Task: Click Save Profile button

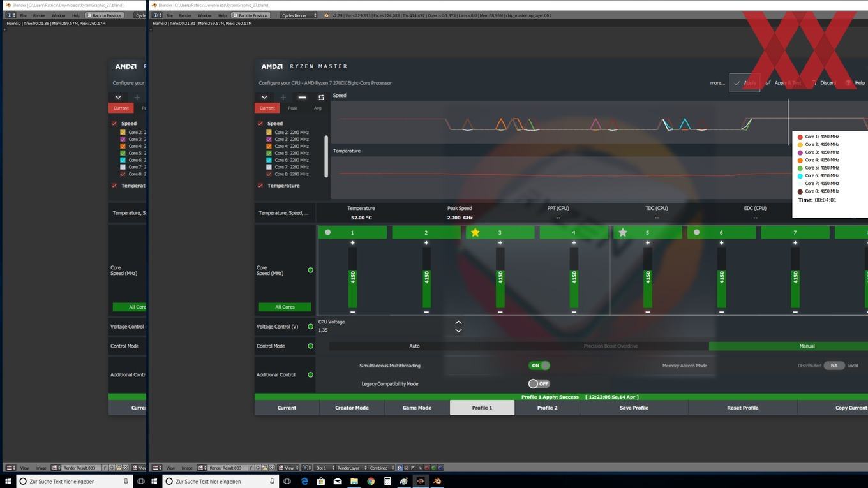Action: tap(634, 408)
